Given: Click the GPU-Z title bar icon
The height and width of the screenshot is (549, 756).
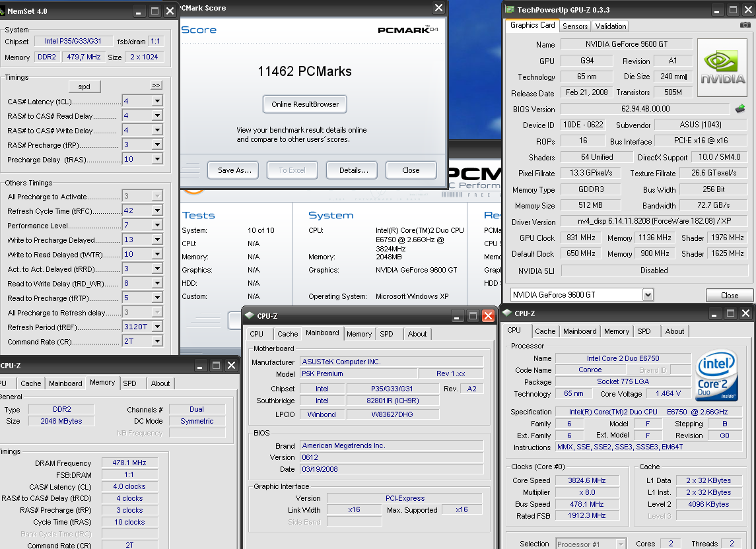Looking at the screenshot, I should click(510, 10).
